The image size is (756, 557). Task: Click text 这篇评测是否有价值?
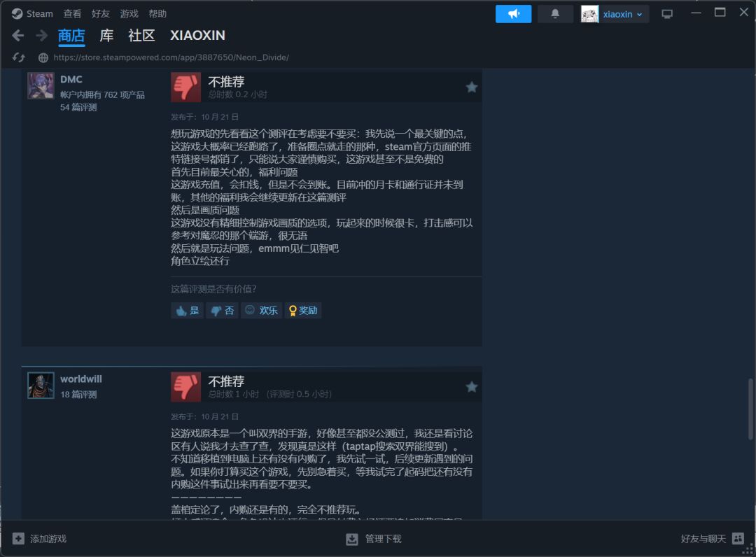coord(213,289)
